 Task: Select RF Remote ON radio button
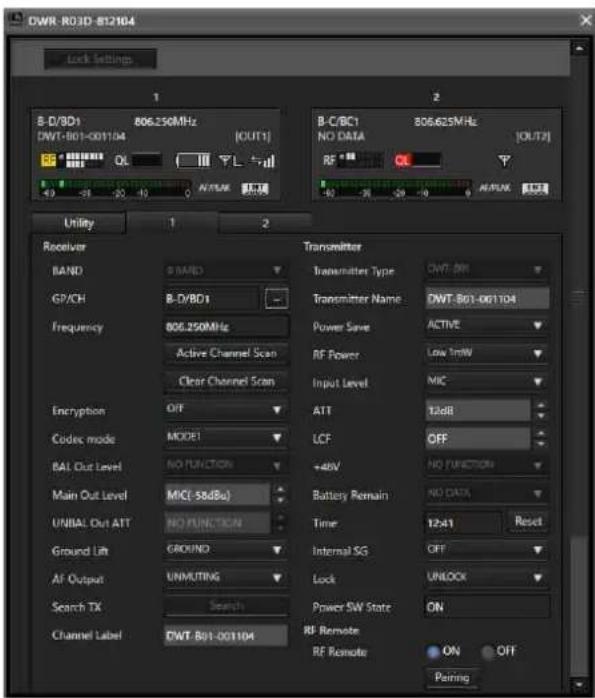(x=433, y=652)
